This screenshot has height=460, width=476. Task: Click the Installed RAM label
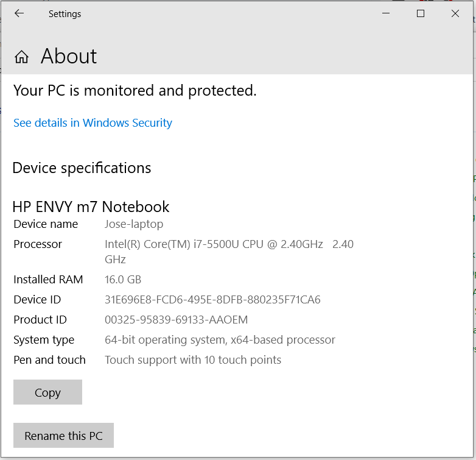pyautogui.click(x=48, y=280)
